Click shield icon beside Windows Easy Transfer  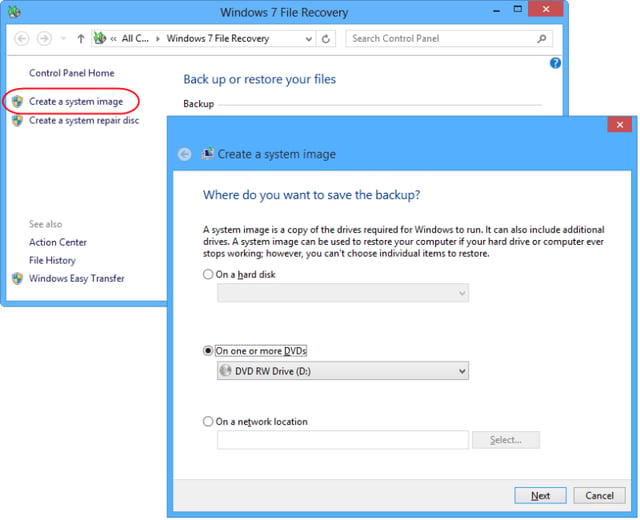pyautogui.click(x=17, y=279)
